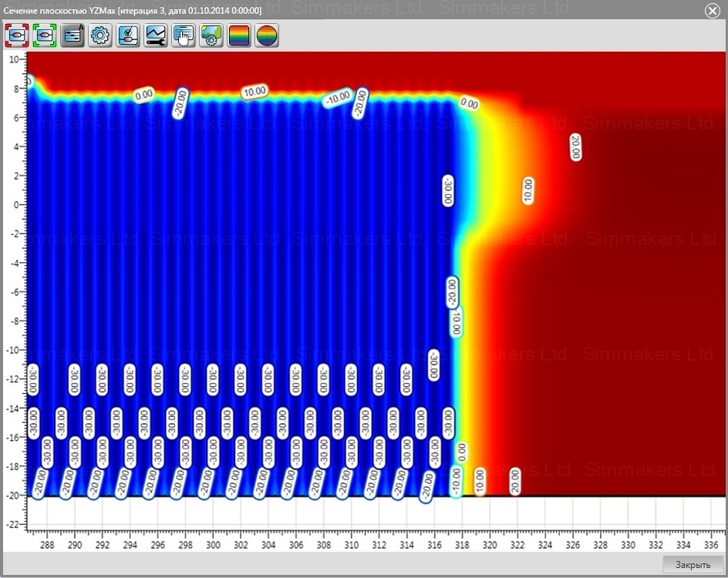
Task: Click y-axis tick label -22
Action: [x=12, y=524]
